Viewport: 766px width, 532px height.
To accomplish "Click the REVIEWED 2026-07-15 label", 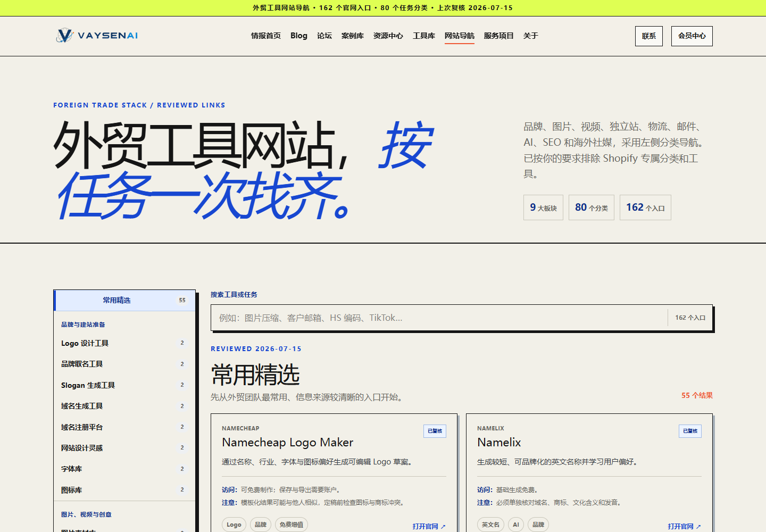I will pyautogui.click(x=256, y=349).
